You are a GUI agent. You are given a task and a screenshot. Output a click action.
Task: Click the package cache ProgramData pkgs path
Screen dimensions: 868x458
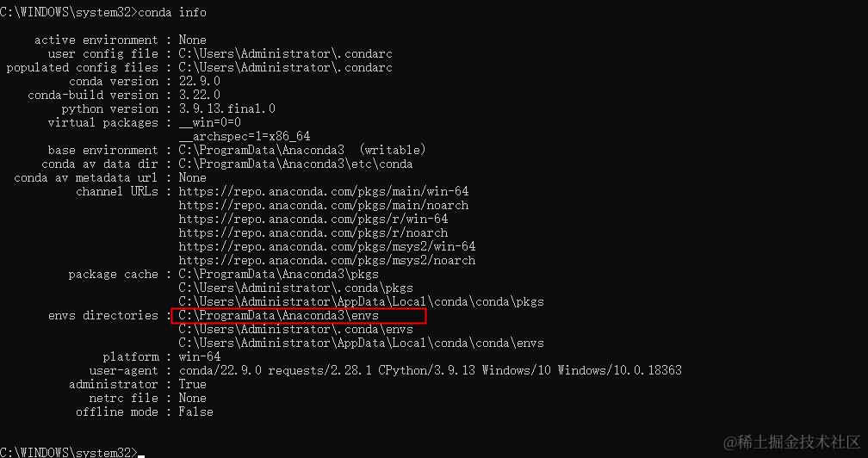point(279,275)
